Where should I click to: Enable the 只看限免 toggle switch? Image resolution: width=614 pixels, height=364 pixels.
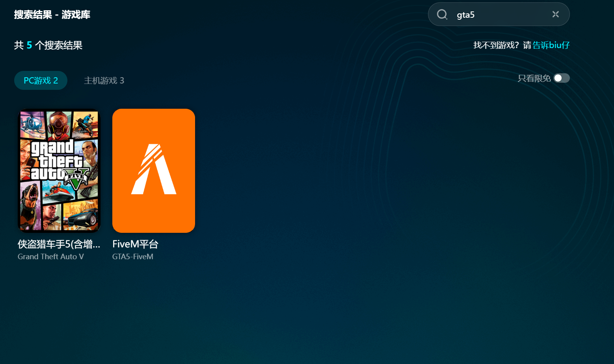pos(561,78)
